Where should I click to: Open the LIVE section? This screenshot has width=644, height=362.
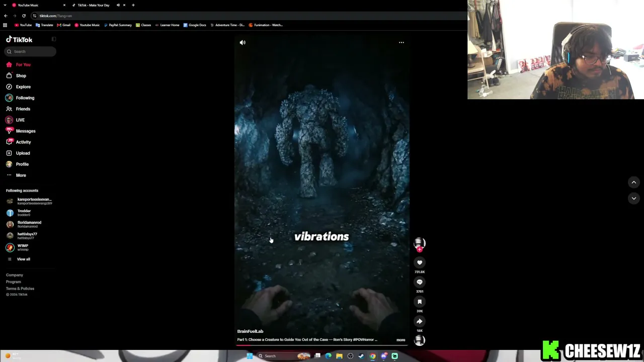(15, 120)
